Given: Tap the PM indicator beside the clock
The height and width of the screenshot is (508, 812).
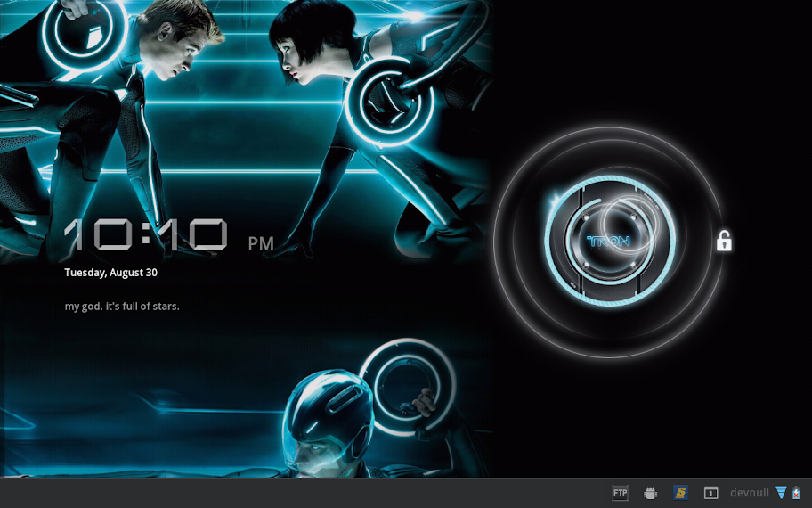Looking at the screenshot, I should (261, 243).
